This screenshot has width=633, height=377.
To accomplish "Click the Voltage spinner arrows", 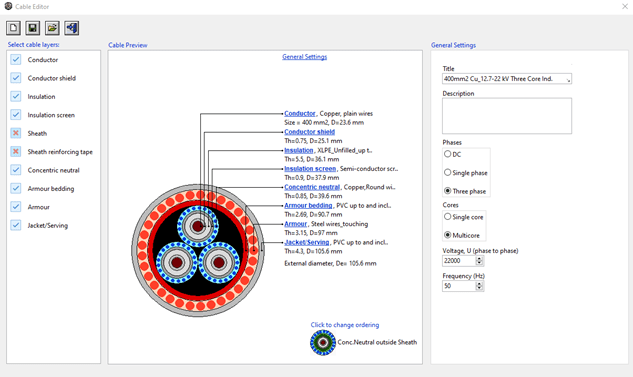I will tap(479, 261).
